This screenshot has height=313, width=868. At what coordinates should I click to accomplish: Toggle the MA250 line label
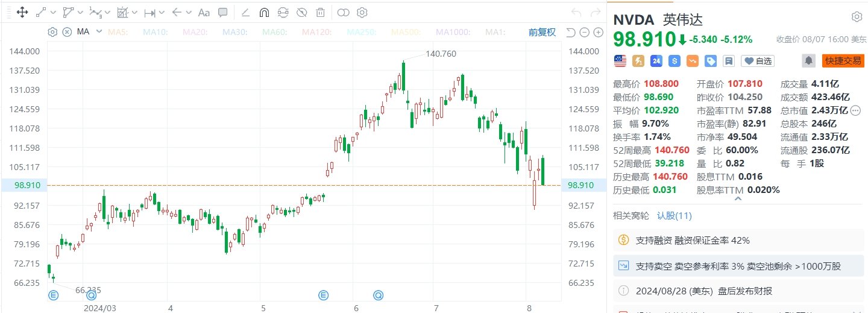[x=361, y=32]
